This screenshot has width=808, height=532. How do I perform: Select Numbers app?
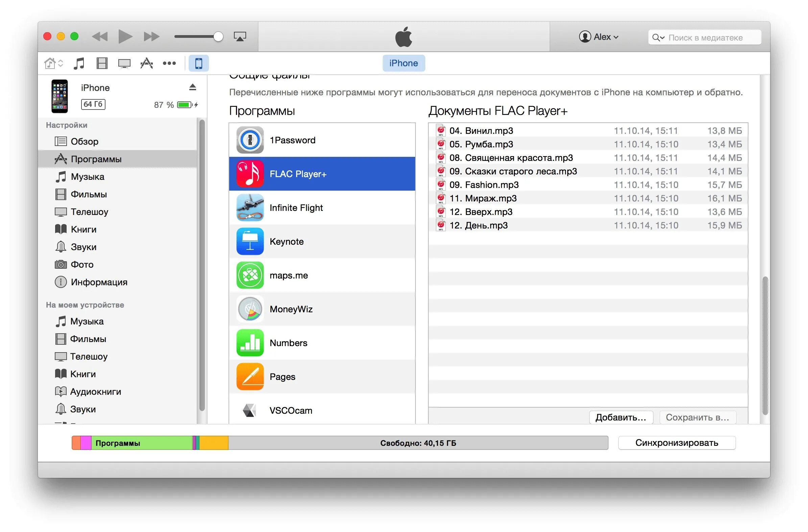point(322,343)
